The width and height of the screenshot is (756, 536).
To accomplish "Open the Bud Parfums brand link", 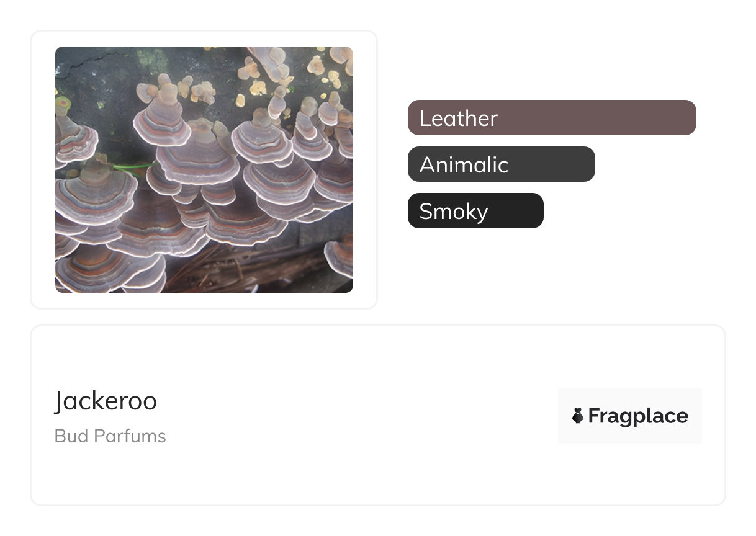I will tap(110, 436).
